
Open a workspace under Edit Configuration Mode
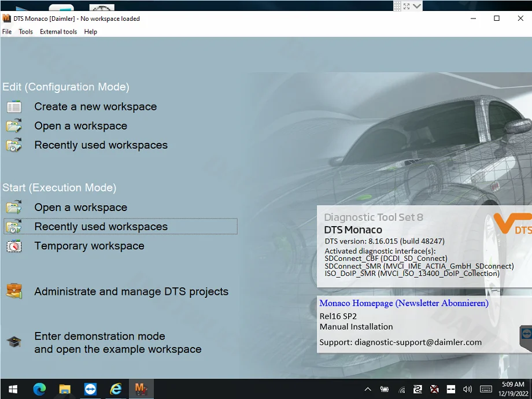pos(81,126)
